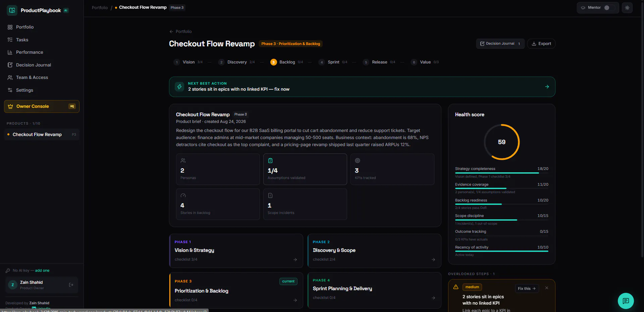Go to Team & Access
The width and height of the screenshot is (644, 312).
pos(42,77)
